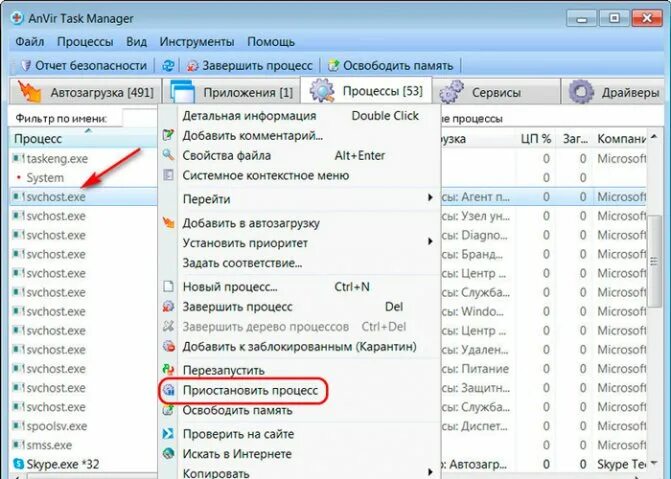The width and height of the screenshot is (671, 479).
Task: Switch to Приложения [1] tab
Action: (231, 92)
